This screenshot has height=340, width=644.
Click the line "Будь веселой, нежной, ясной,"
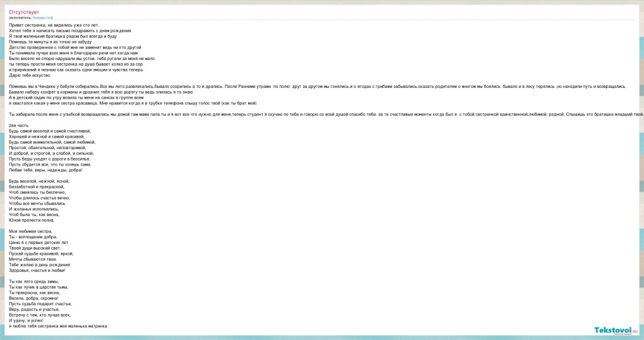39,181
